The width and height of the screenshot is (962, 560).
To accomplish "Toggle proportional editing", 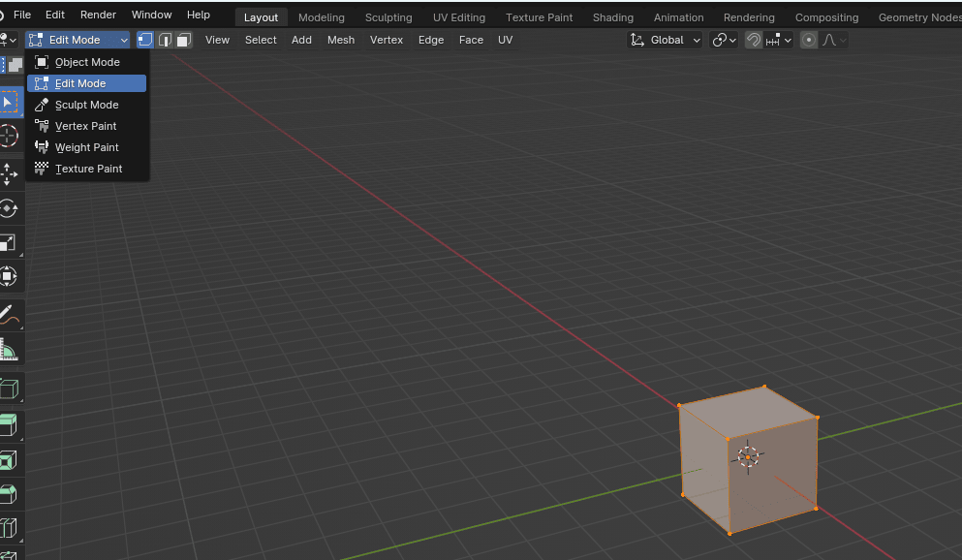I will (x=809, y=40).
